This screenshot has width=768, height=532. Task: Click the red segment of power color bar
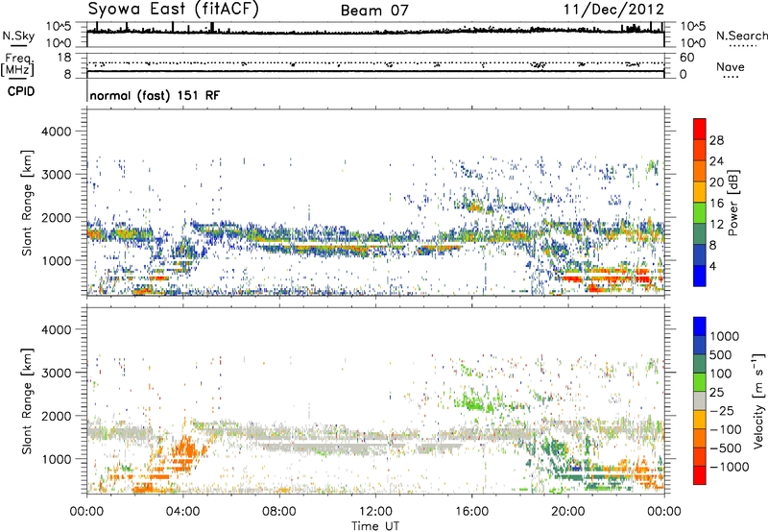[700, 129]
